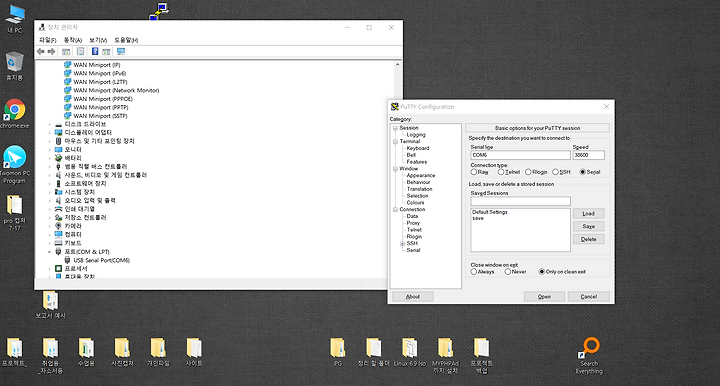Collapse the Connection node in PuTTY tree
This screenshot has height=386, width=720.
(x=395, y=210)
